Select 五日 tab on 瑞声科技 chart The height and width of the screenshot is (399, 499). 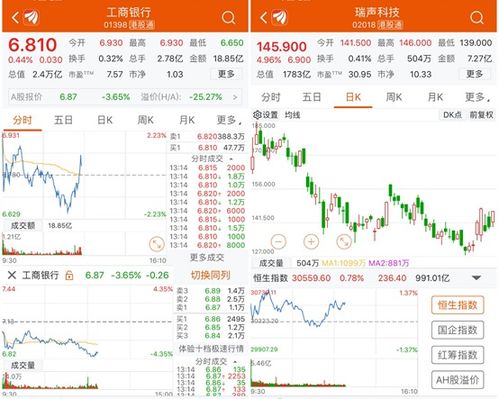pos(311,97)
